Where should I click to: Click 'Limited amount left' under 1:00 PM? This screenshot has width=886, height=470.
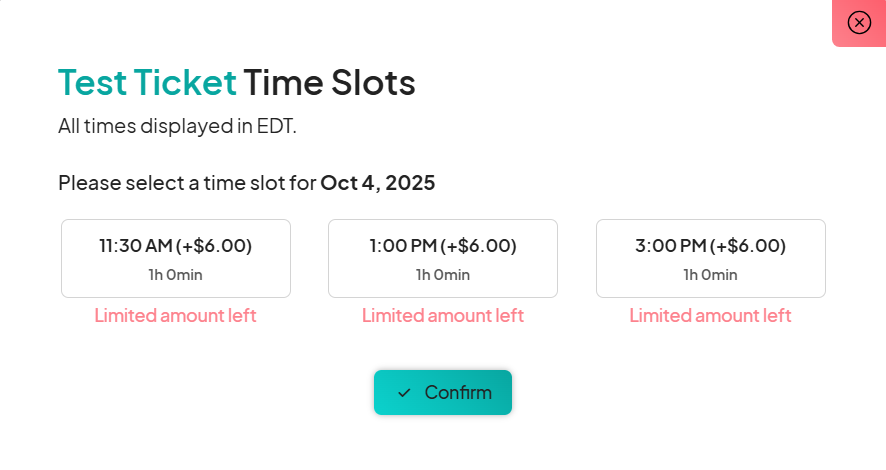pyautogui.click(x=443, y=315)
